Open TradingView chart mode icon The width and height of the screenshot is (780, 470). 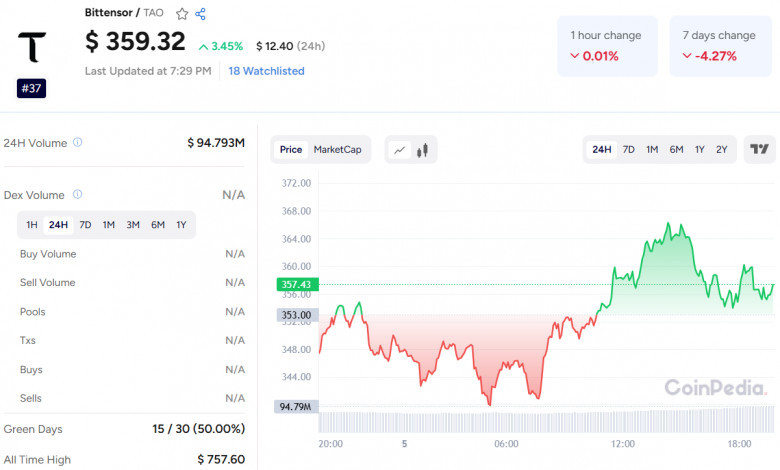[x=759, y=149]
